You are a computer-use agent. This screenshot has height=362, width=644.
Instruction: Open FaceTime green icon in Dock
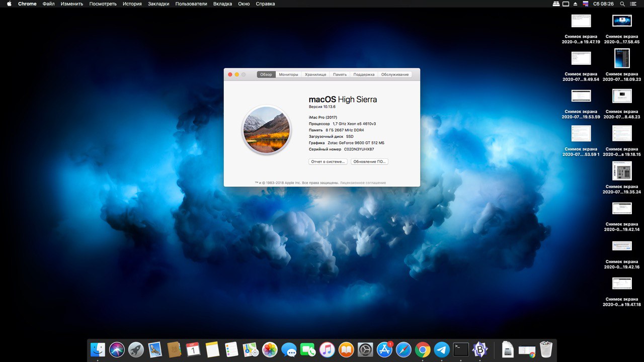click(308, 349)
